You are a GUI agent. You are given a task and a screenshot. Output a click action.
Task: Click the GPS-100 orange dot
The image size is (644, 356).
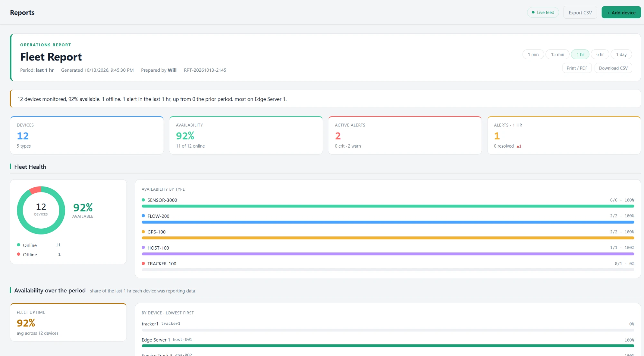pos(143,232)
